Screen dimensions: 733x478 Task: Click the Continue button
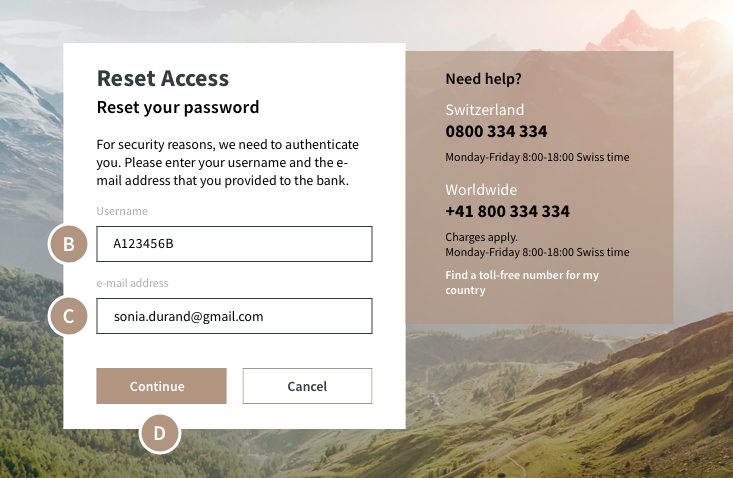[161, 386]
